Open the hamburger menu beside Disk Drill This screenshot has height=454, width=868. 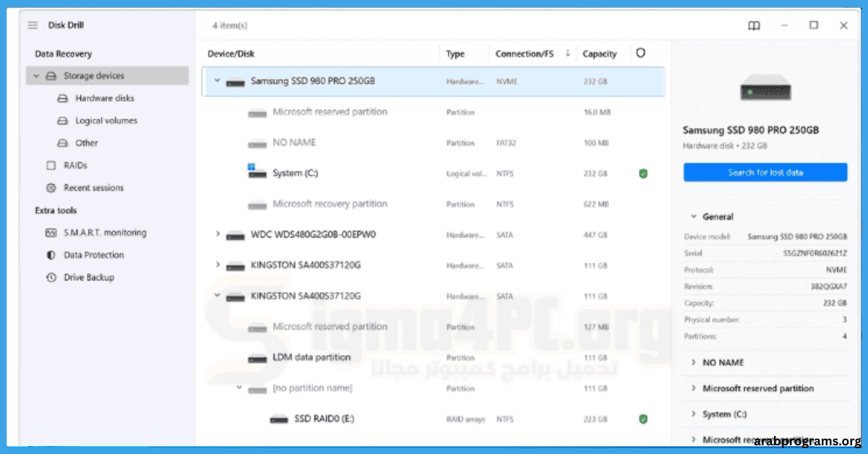[x=33, y=25]
